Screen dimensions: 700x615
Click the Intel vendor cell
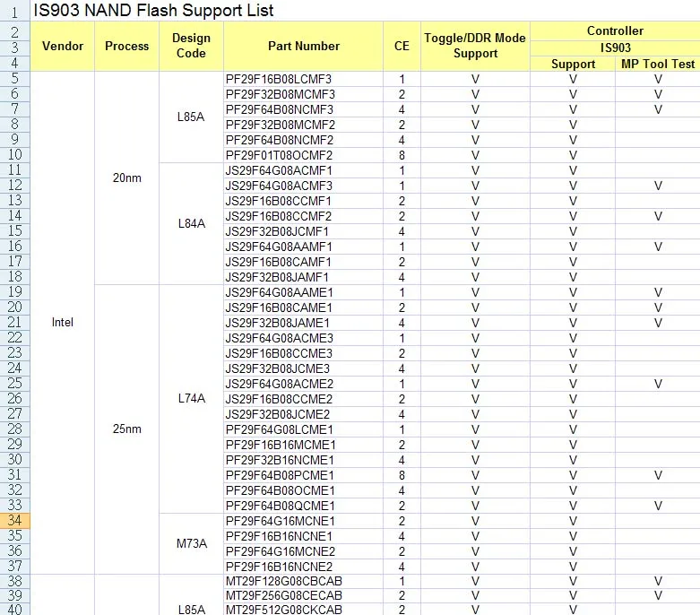[63, 323]
